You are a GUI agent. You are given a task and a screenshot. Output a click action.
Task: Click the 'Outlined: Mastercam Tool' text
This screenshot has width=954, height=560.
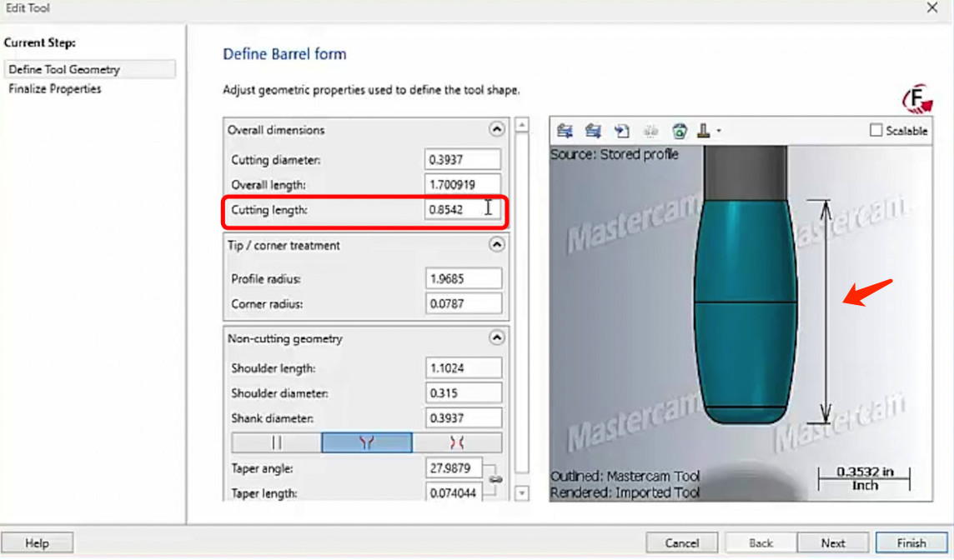(x=625, y=476)
